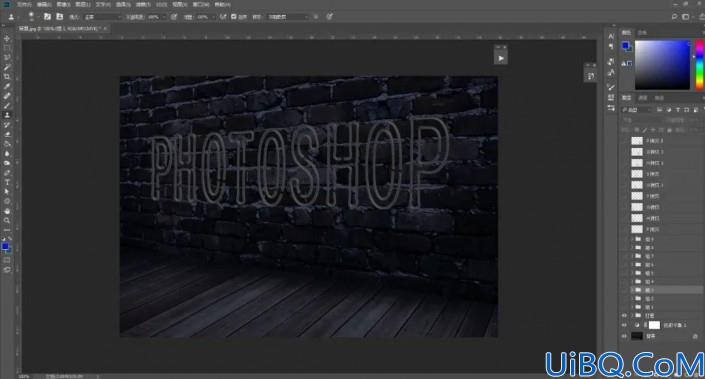The height and width of the screenshot is (379, 705).
Task: Select the Rectangular Marquee tool
Action: click(x=7, y=48)
